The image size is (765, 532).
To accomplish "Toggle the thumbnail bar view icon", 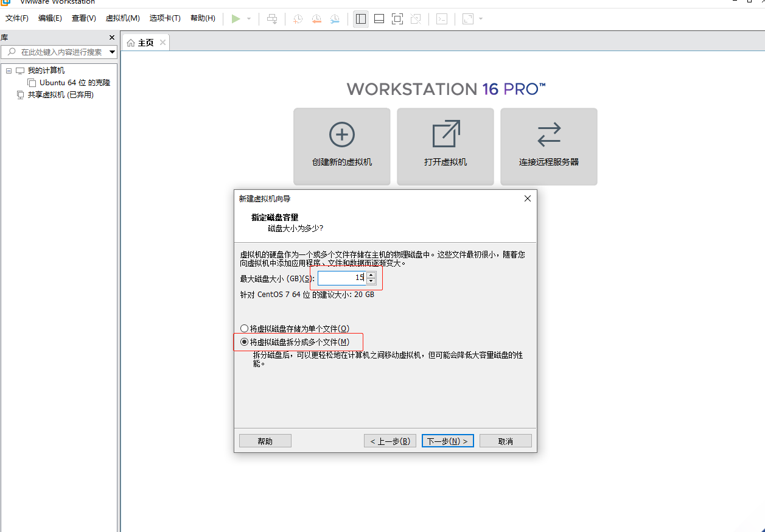I will coord(379,19).
